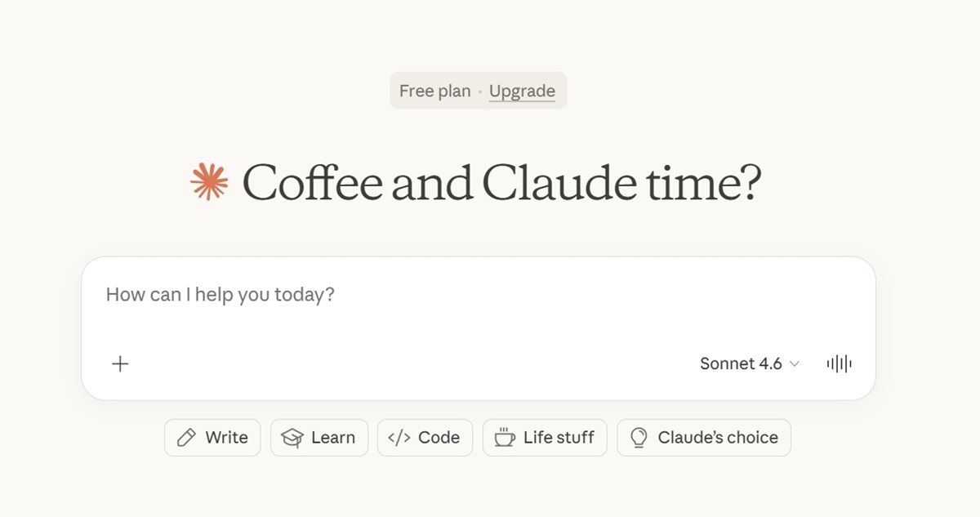Click the pencil icon on the Write chip
This screenshot has height=517, width=980.
point(188,438)
